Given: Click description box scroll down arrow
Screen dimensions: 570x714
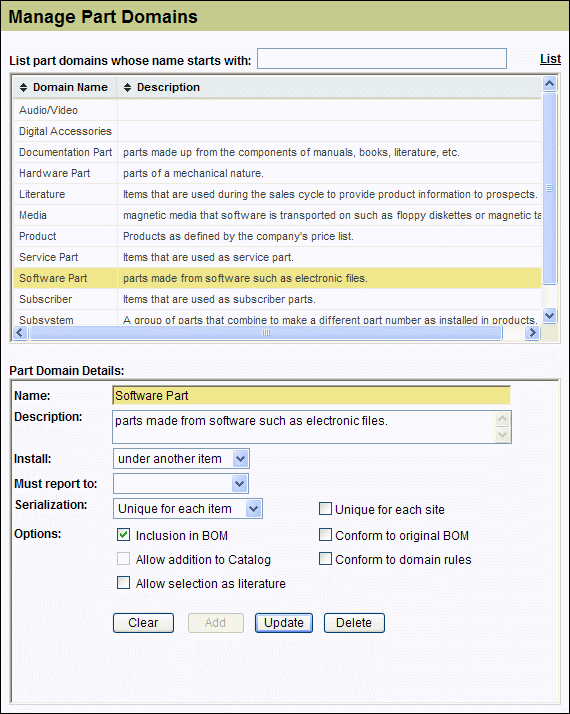Looking at the screenshot, I should tap(503, 435).
